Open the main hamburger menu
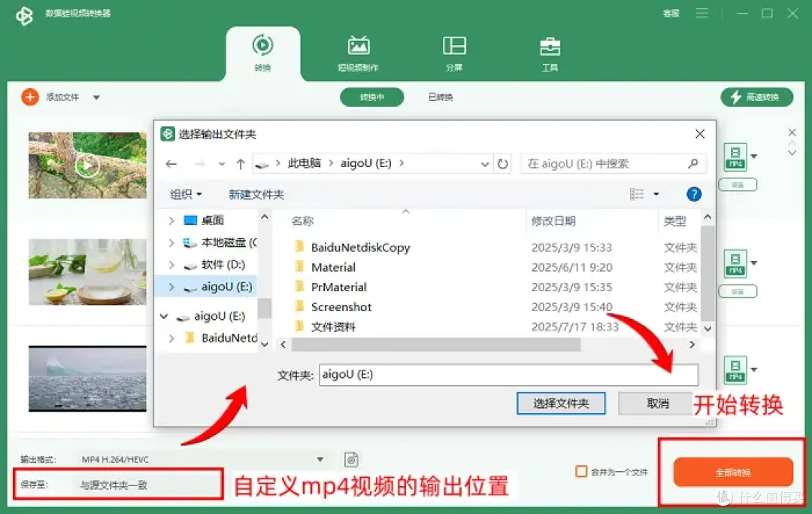 tap(701, 13)
